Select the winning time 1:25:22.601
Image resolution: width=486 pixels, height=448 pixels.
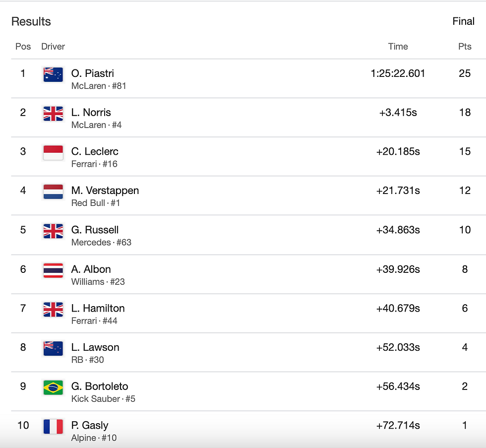(398, 73)
